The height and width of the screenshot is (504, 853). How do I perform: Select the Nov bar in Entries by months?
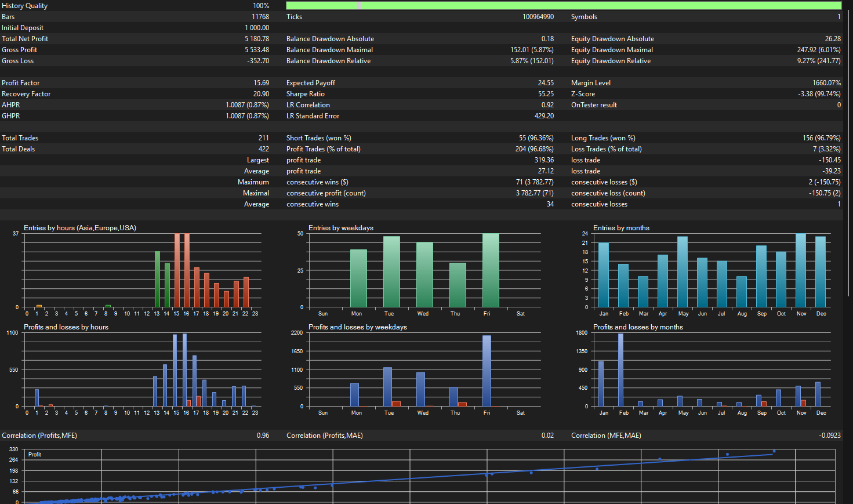pyautogui.click(x=801, y=270)
